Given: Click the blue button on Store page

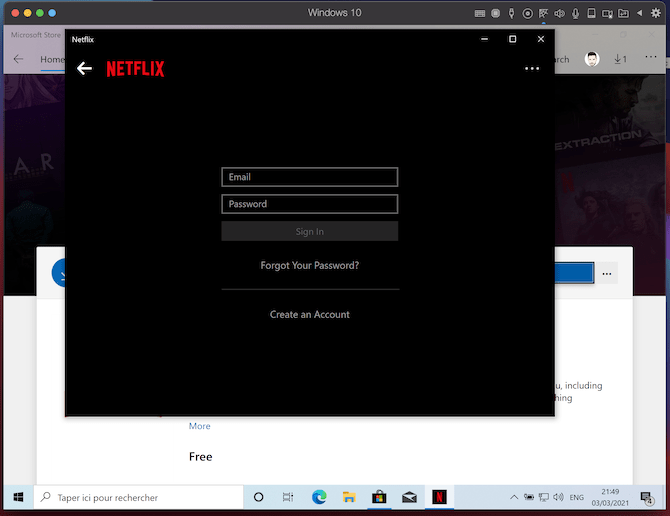Looking at the screenshot, I should pyautogui.click(x=574, y=273).
